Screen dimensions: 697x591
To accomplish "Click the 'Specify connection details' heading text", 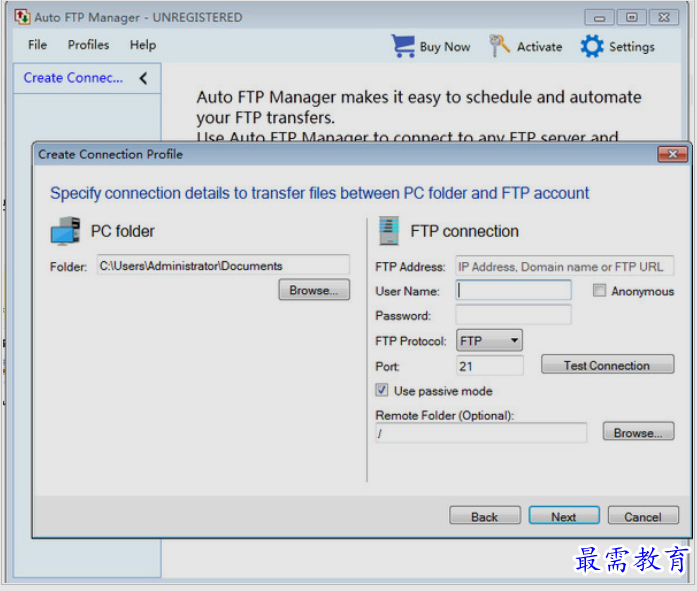I will (x=319, y=193).
